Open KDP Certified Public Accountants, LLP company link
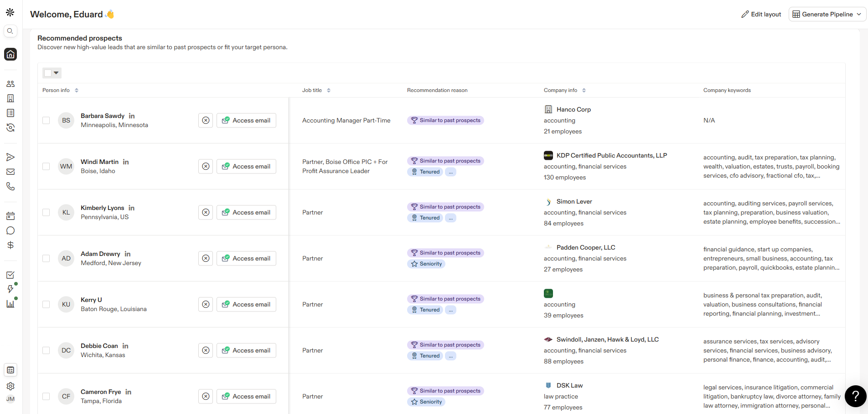Screen dimensions: 868x414 click(x=612, y=155)
